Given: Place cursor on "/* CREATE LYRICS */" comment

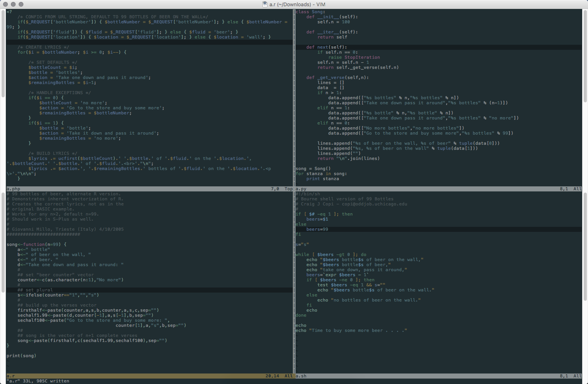Looking at the screenshot, I should [43, 47].
